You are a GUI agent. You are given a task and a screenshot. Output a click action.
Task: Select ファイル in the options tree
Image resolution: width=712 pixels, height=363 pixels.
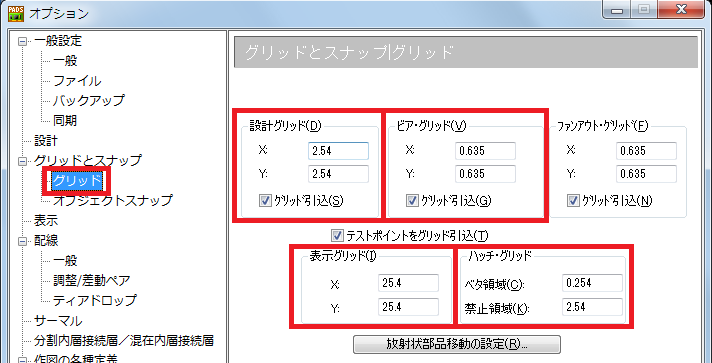(77, 81)
